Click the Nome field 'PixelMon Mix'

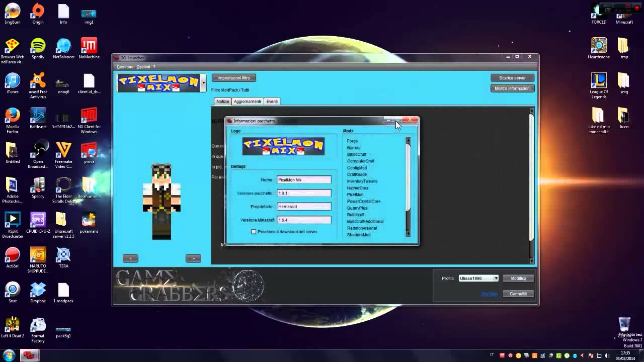[x=304, y=180]
